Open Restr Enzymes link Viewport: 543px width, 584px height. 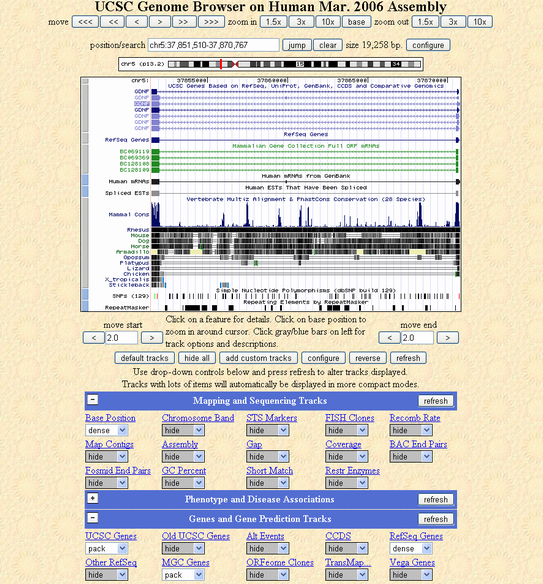click(352, 470)
